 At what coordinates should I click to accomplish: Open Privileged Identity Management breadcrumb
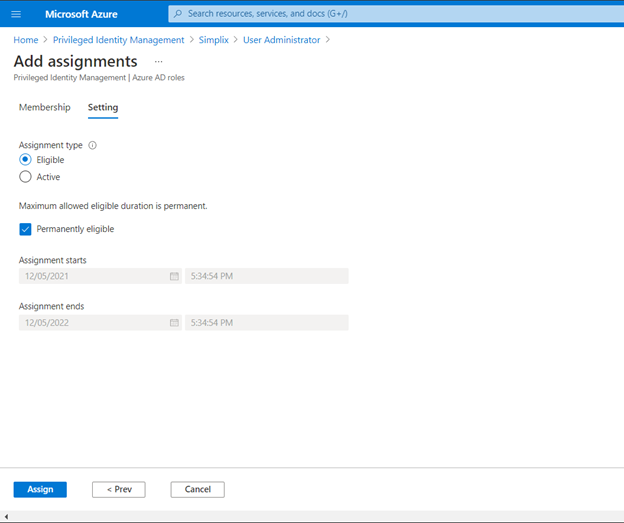click(119, 40)
